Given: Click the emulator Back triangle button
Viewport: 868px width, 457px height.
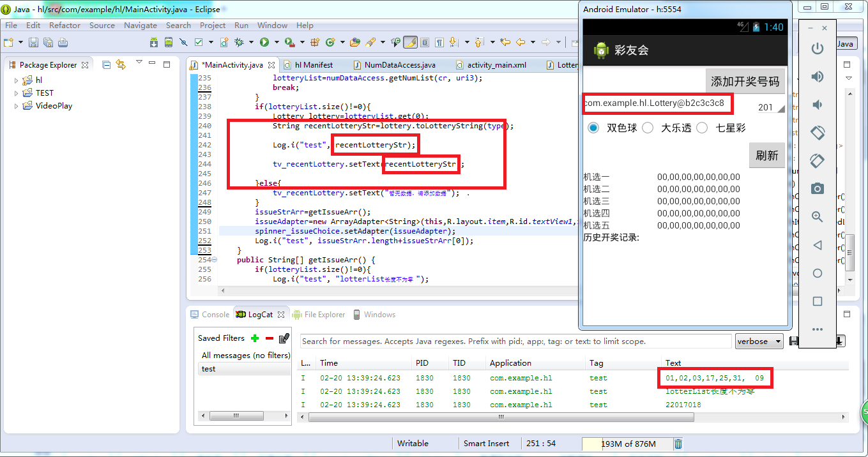Looking at the screenshot, I should tap(818, 245).
